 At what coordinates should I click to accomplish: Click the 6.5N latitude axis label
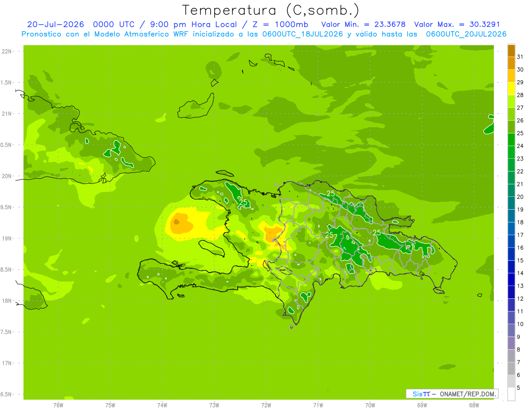(7, 394)
